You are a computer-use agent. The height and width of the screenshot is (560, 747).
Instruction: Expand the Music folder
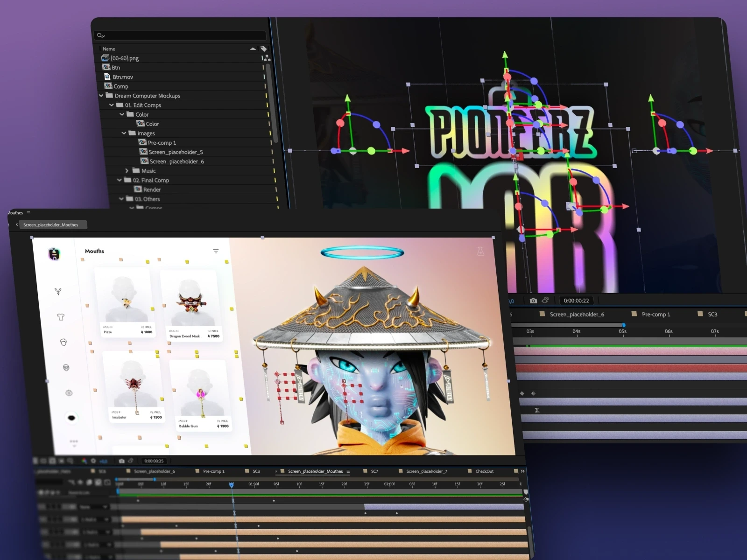pos(127,171)
